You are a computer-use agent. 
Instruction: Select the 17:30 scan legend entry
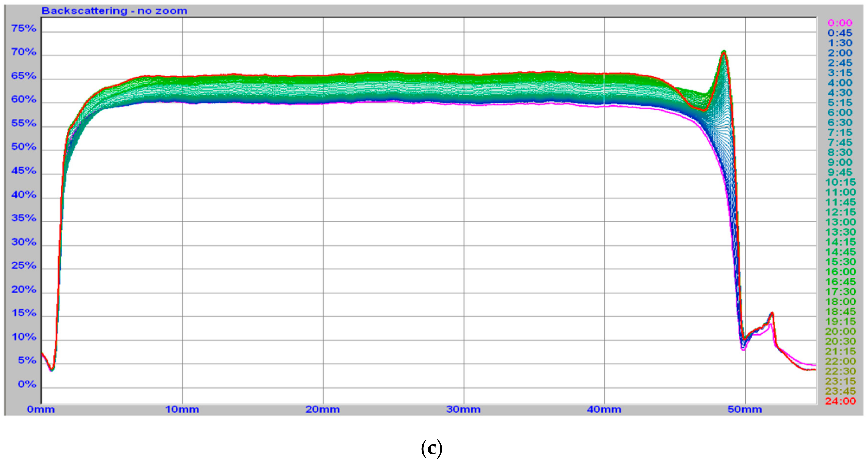coord(840,292)
